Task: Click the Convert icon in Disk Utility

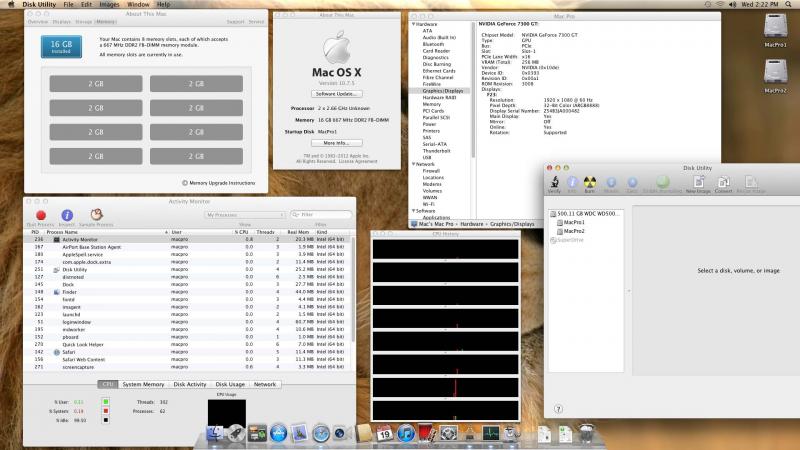Action: pyautogui.click(x=723, y=182)
